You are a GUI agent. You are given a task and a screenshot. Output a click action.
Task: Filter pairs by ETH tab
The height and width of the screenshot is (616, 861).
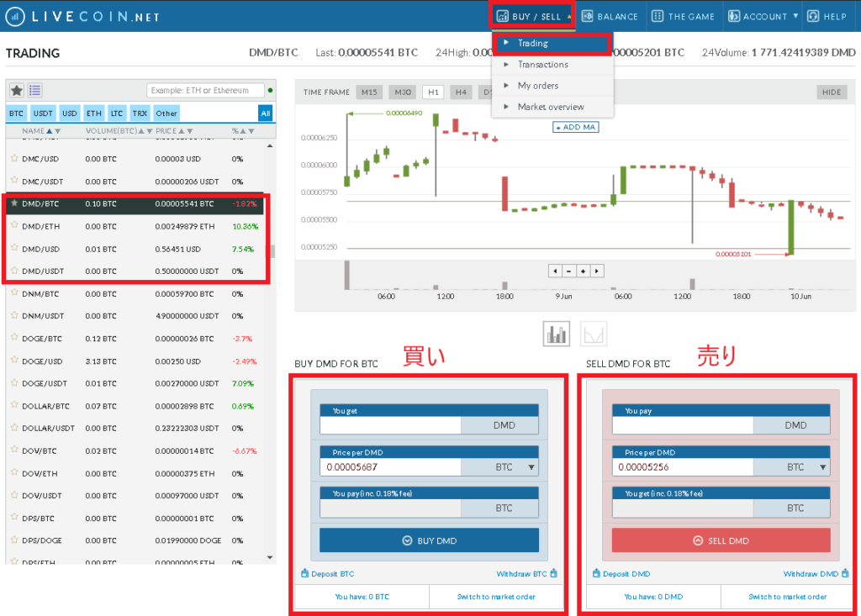94,113
